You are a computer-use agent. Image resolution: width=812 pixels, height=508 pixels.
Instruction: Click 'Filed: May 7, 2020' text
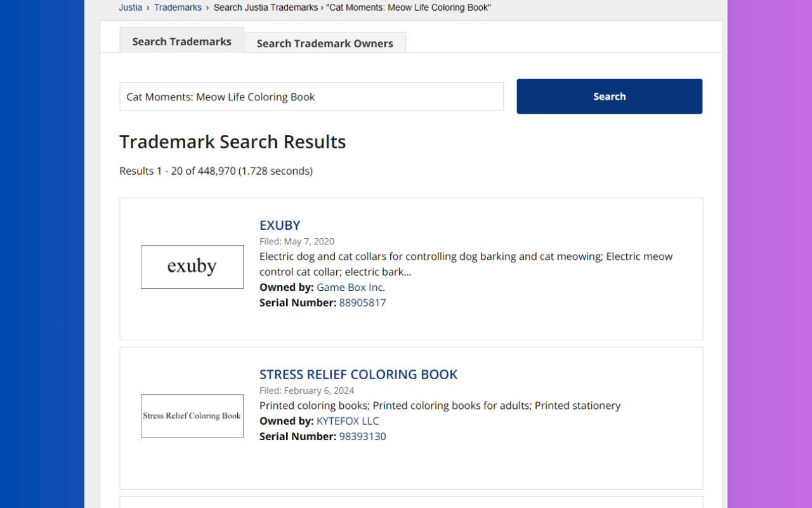point(297,241)
